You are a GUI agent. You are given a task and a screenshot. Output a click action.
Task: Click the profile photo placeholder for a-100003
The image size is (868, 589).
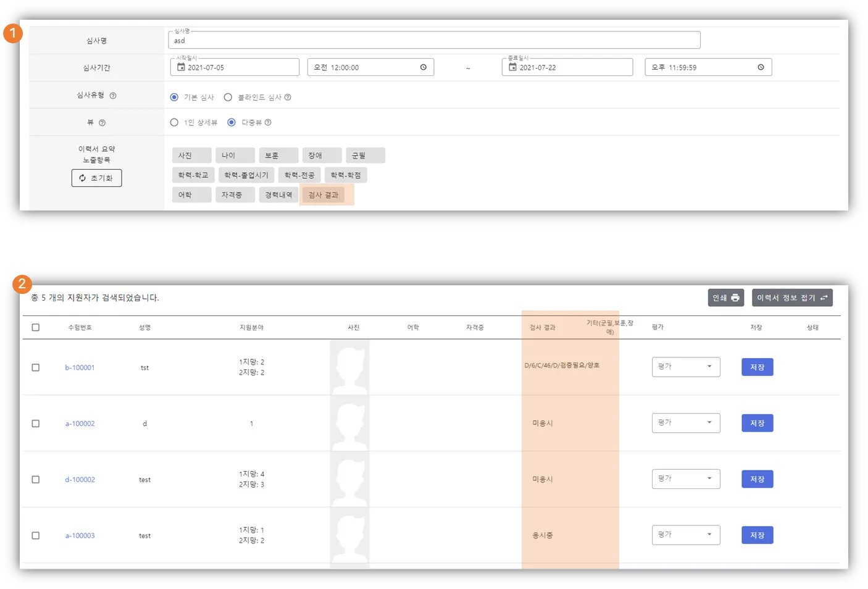(x=350, y=536)
